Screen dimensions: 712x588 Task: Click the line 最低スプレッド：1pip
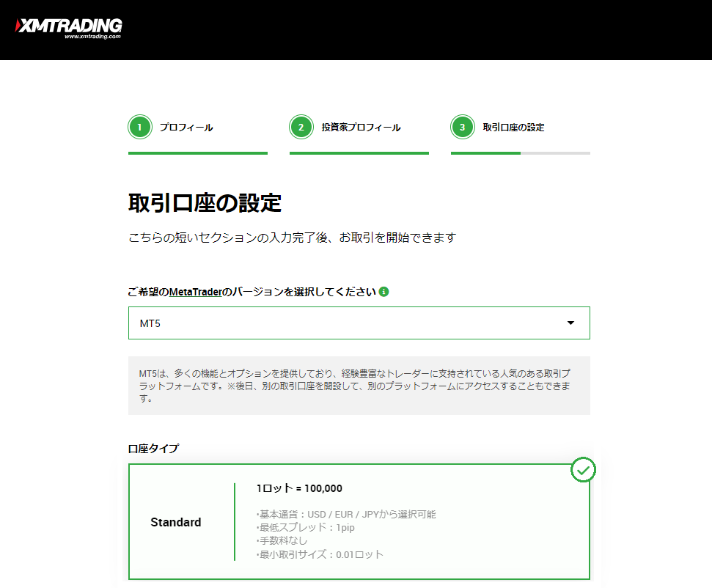point(306,528)
